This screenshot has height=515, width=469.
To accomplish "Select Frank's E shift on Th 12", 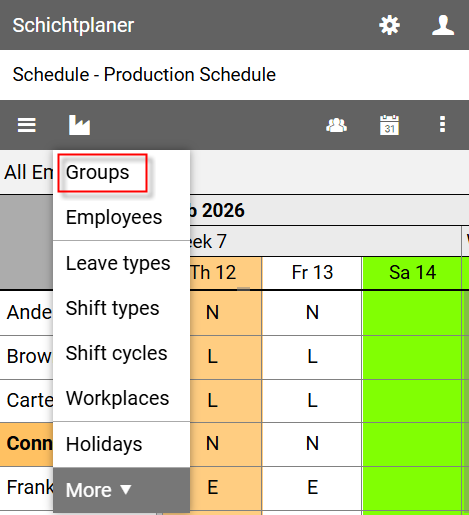I will pyautogui.click(x=226, y=488).
